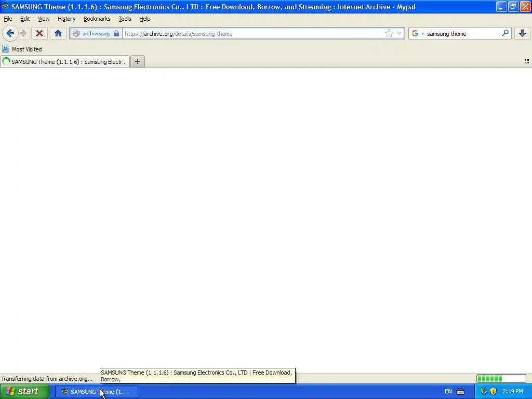Click the EN language indicator
Screen dimensions: 532x399
(448, 392)
